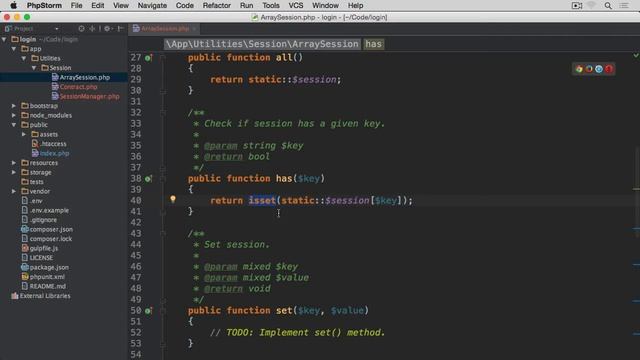
Task: Open the View menu
Action: (121, 5)
